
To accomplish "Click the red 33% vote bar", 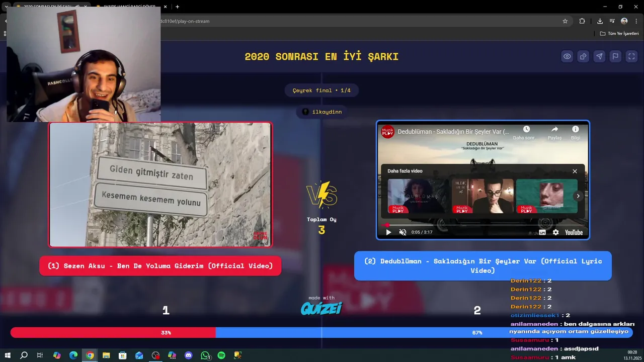I will 113,332.
